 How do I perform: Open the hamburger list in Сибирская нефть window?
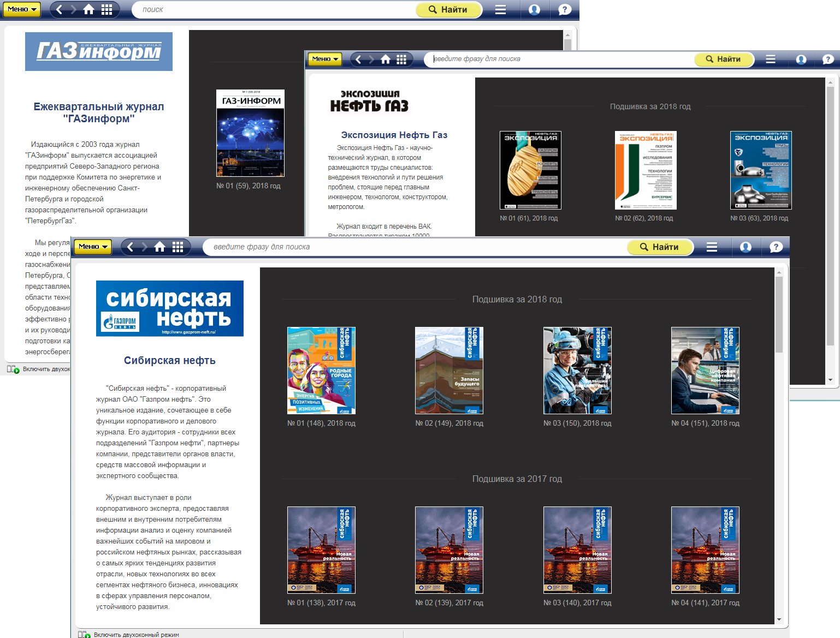pyautogui.click(x=712, y=247)
